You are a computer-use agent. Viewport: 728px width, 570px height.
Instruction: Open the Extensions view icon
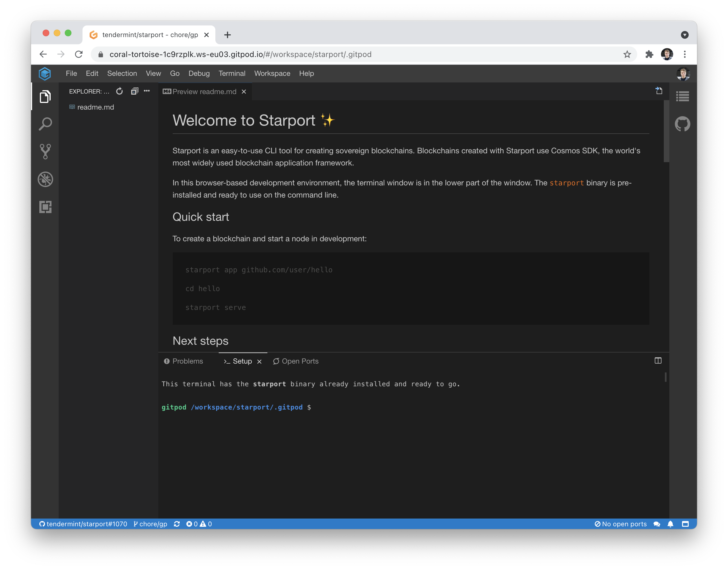pyautogui.click(x=45, y=207)
